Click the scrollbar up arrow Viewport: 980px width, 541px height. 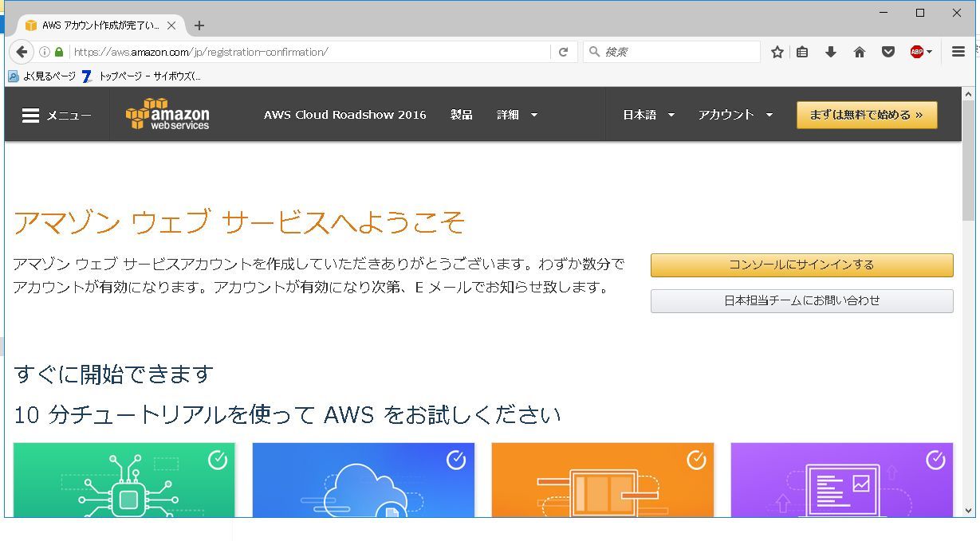pyautogui.click(x=968, y=93)
